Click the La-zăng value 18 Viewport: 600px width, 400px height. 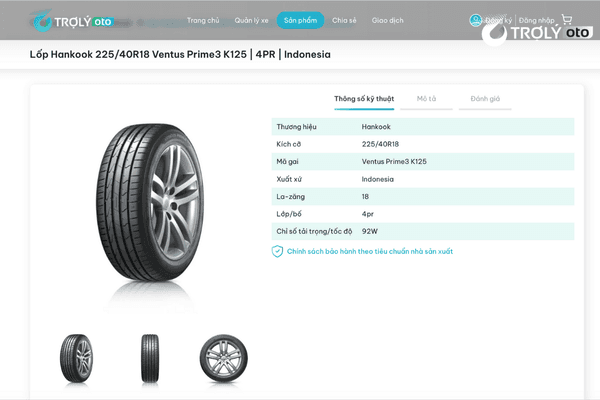[365, 197]
